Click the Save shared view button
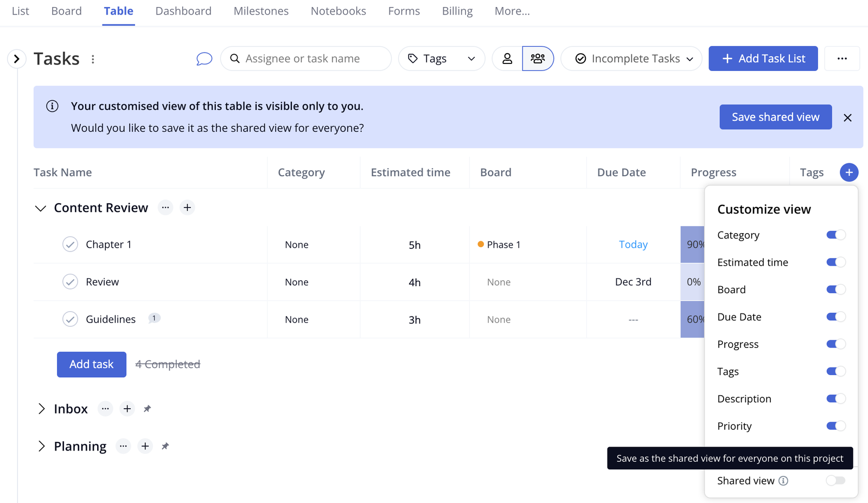The height and width of the screenshot is (503, 868). point(775,117)
